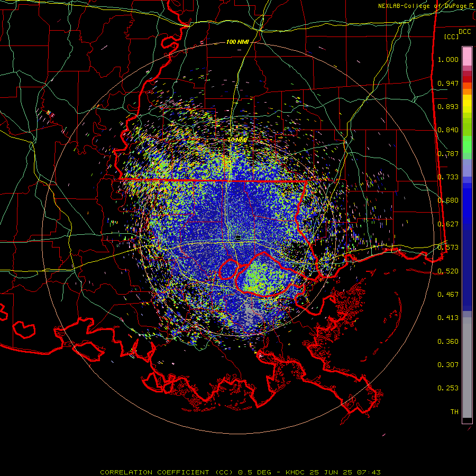Select the 0.947 scale value
This screenshot has height=476, width=476.
(448, 83)
